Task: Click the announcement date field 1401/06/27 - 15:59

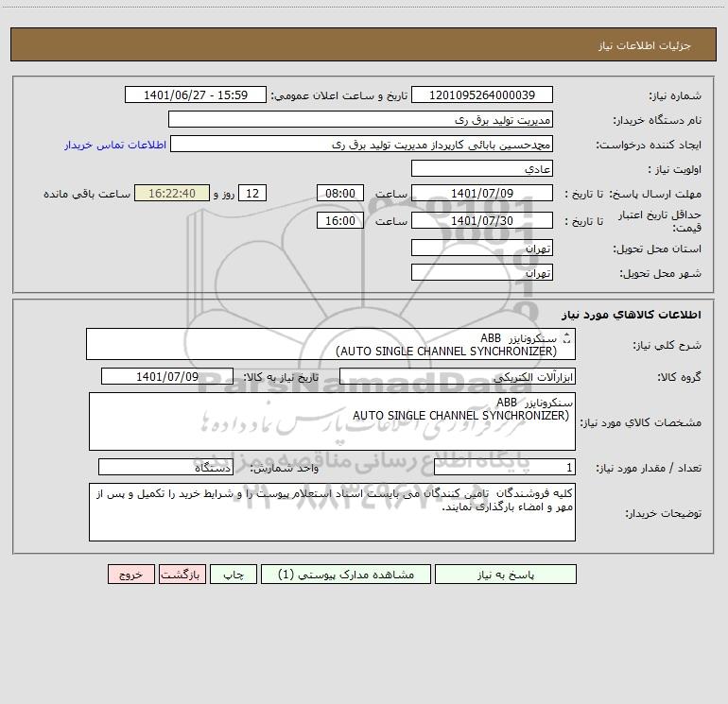Action: coord(196,94)
